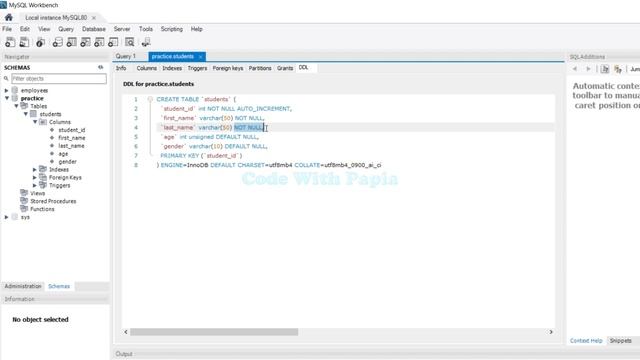Open the Query menu

pyautogui.click(x=66, y=29)
